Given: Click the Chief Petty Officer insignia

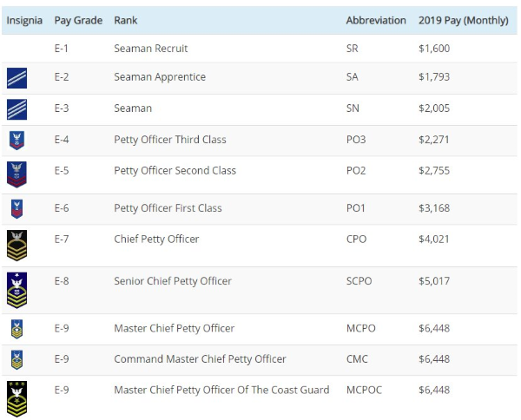Looking at the screenshot, I should click(16, 243).
